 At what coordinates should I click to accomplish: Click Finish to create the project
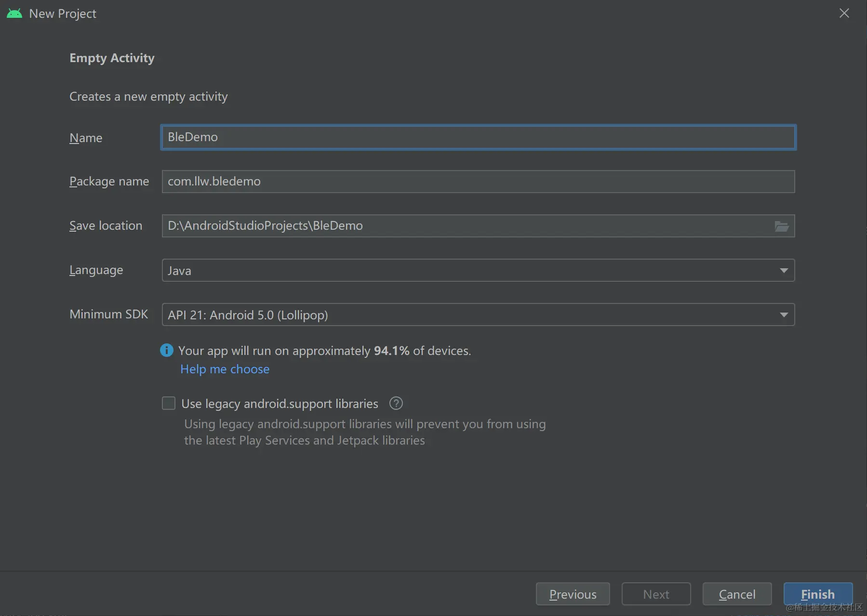click(x=818, y=594)
